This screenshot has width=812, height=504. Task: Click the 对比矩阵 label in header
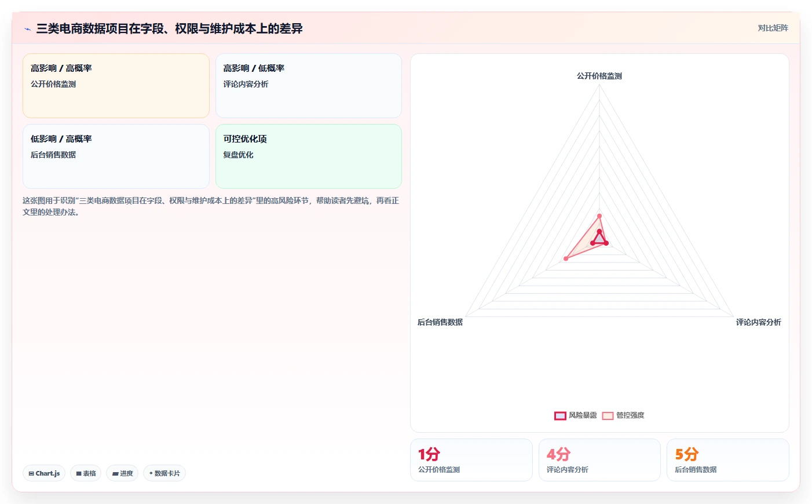773,28
